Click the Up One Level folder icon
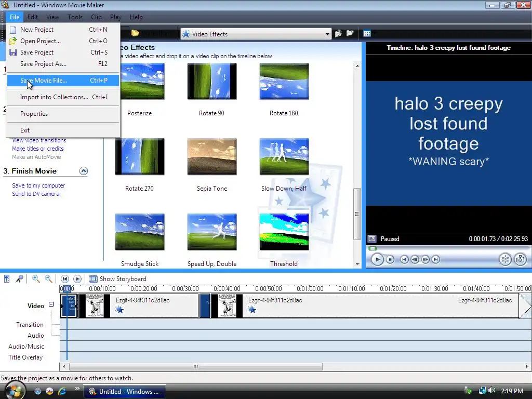The width and height of the screenshot is (532, 399). click(x=338, y=34)
